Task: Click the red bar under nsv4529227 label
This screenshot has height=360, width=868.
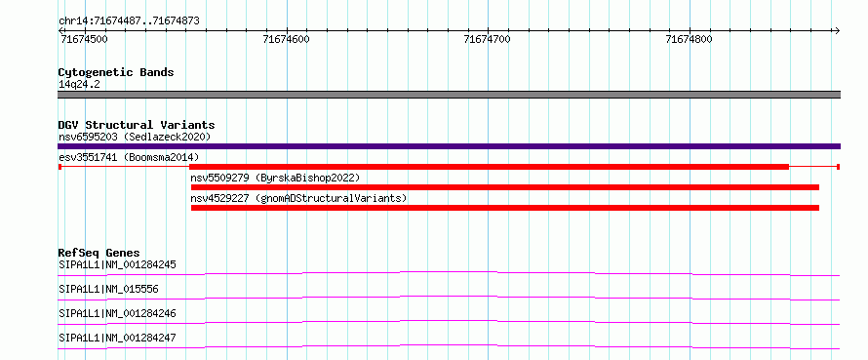Action: click(x=505, y=208)
